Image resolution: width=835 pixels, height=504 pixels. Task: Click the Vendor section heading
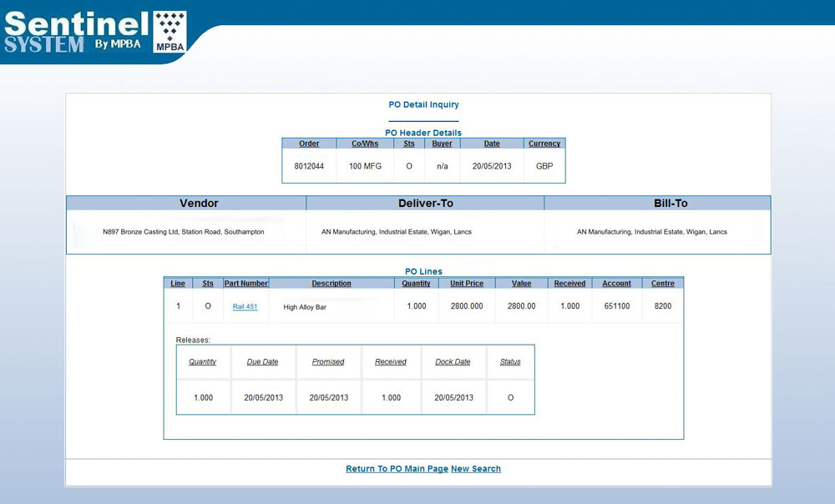click(199, 203)
